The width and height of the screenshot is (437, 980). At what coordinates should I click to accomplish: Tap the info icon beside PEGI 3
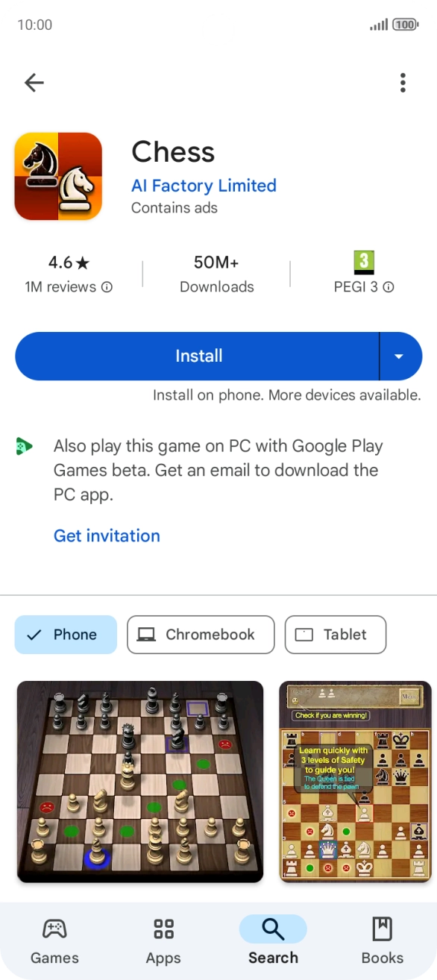[389, 287]
